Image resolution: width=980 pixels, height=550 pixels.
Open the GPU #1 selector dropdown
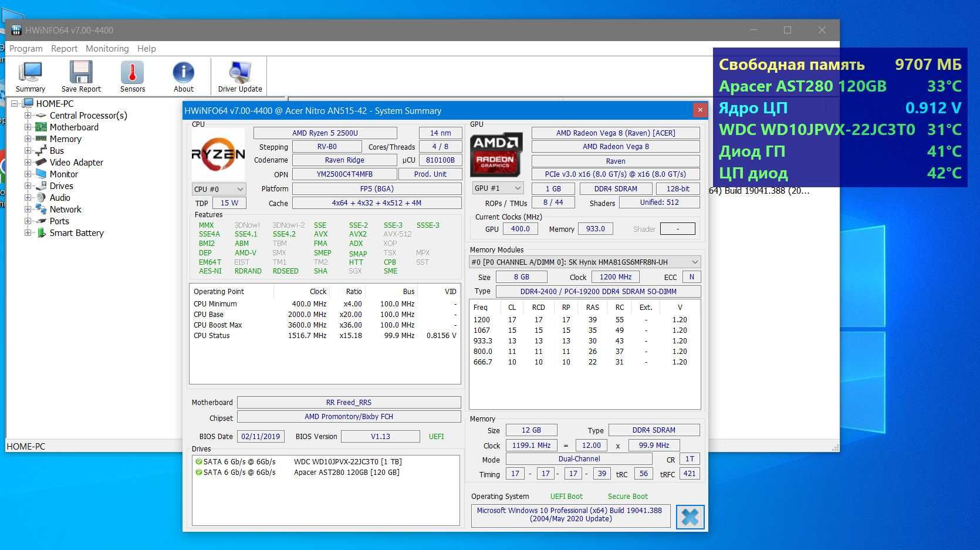[498, 188]
